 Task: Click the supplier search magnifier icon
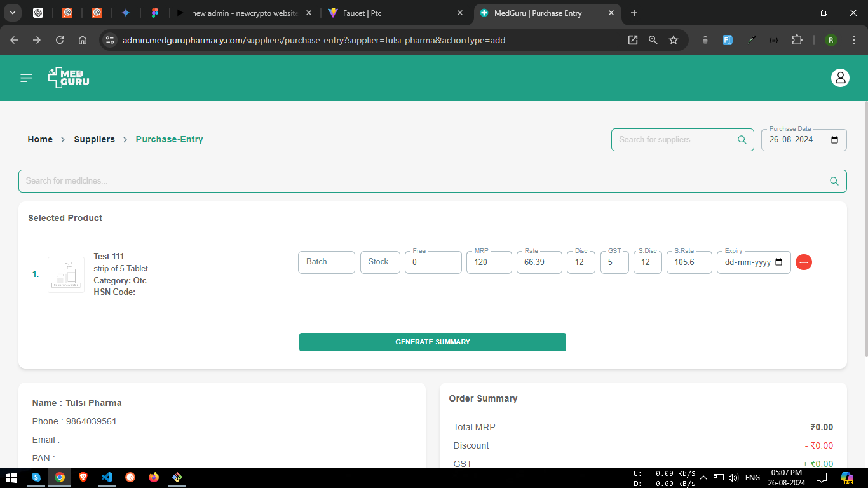pos(742,140)
